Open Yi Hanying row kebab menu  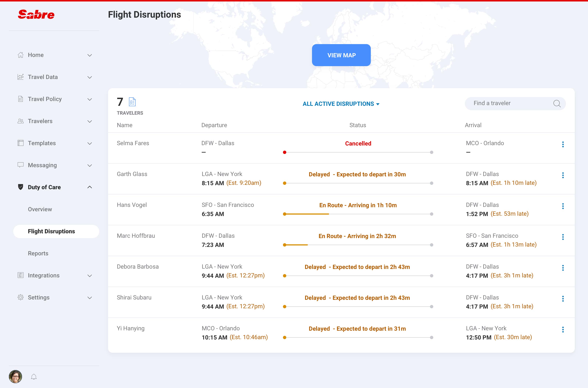(563, 330)
